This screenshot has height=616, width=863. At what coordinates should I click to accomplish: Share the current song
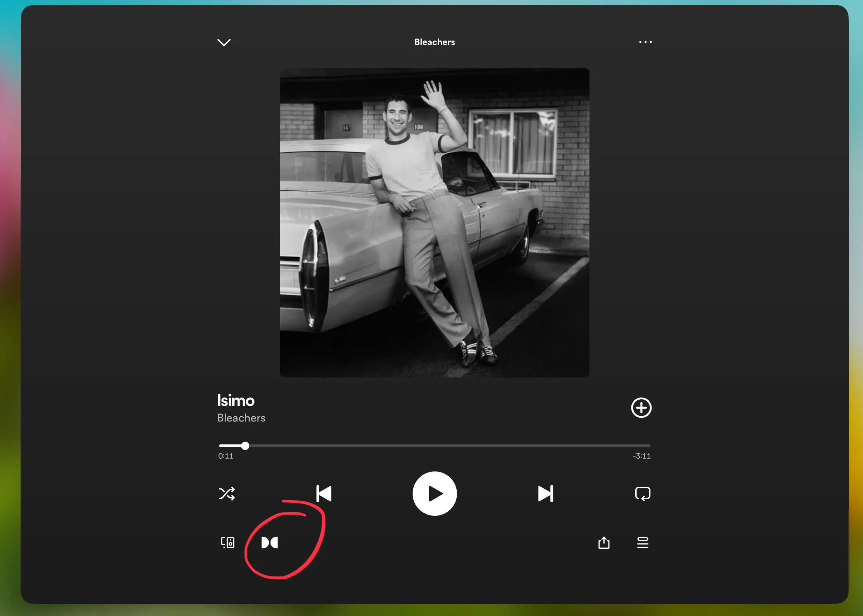[604, 543]
